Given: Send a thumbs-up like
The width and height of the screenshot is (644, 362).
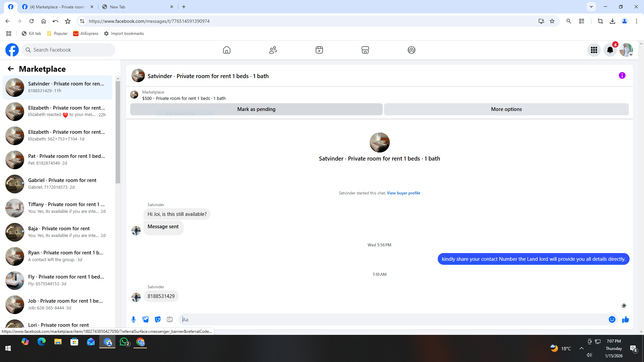Looking at the screenshot, I should (x=625, y=319).
